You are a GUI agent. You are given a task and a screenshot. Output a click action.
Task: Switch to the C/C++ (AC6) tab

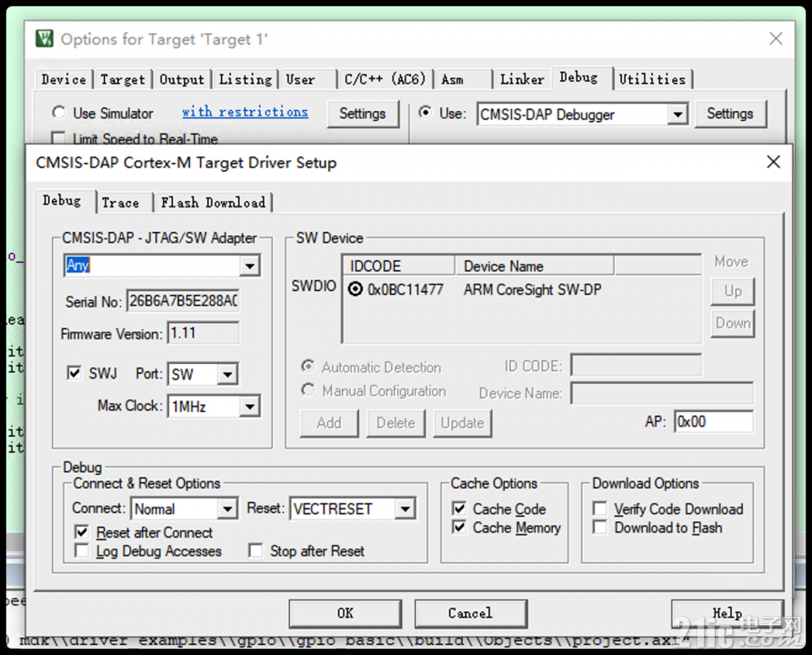386,79
